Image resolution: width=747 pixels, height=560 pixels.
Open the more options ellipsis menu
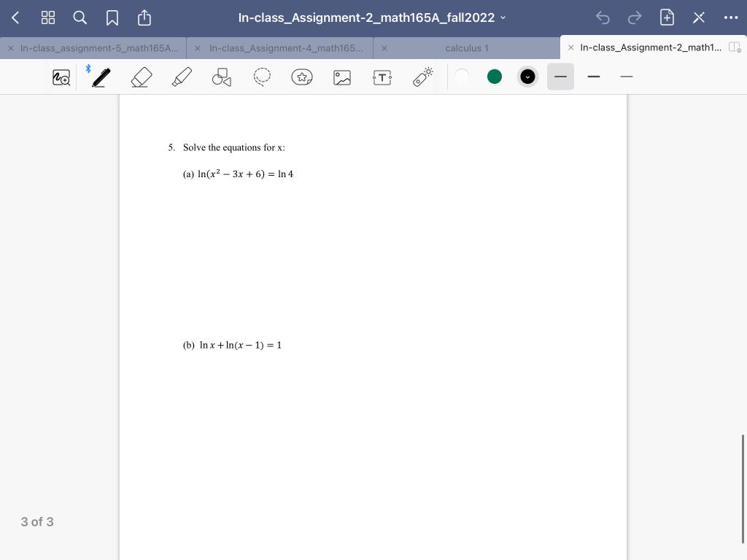click(732, 17)
